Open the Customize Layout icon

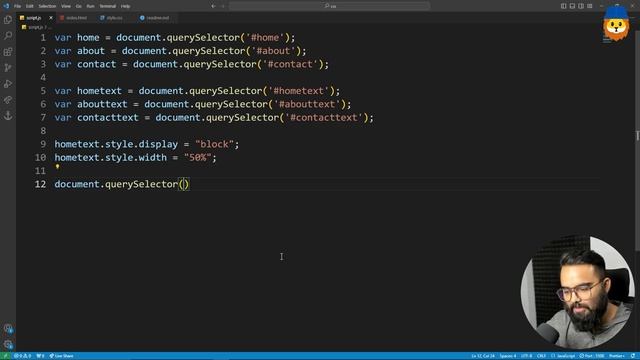point(590,6)
